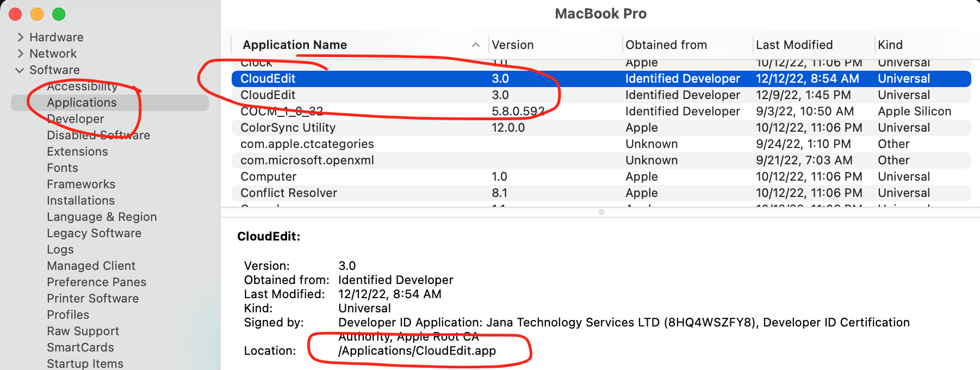Screen dimensions: 980x370
Task: Open Frameworks in the sidebar
Action: pyautogui.click(x=81, y=184)
